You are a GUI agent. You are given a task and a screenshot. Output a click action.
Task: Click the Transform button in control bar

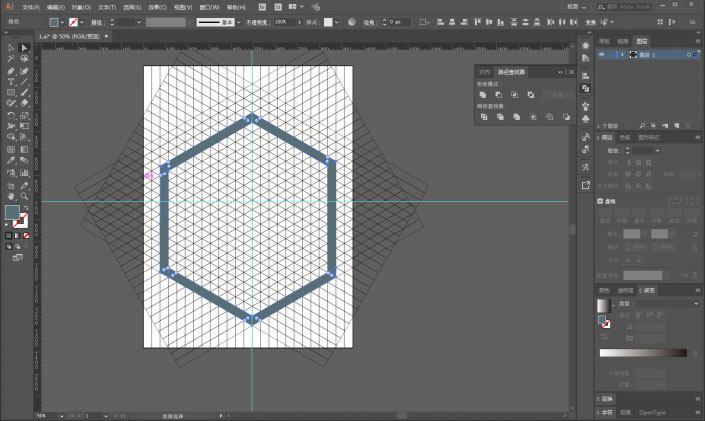click(590, 22)
